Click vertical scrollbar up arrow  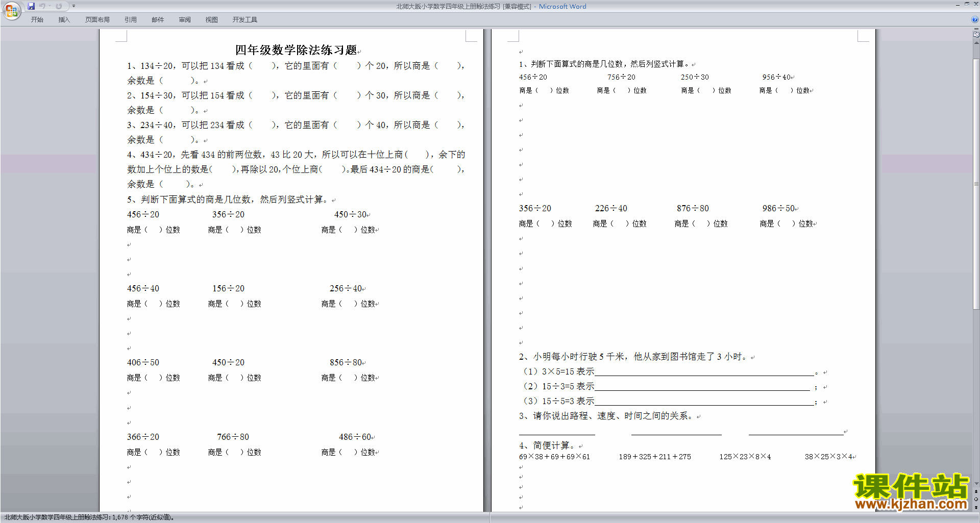976,43
